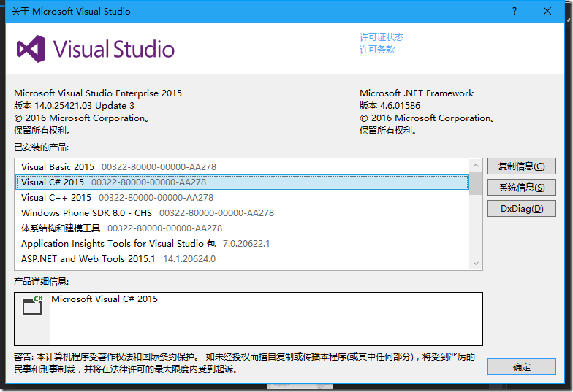
Task: Click version text 14.0.25421.03 Update 3
Action: (74, 105)
